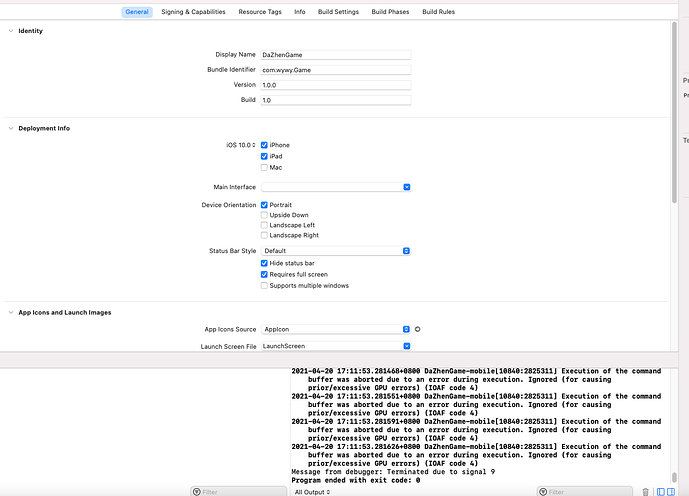Switch to Build Settings tab
This screenshot has width=689, height=496.
pos(338,12)
